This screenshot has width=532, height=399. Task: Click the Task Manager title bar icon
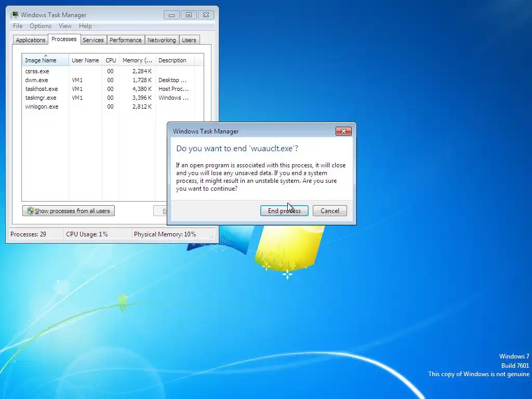[x=14, y=15]
